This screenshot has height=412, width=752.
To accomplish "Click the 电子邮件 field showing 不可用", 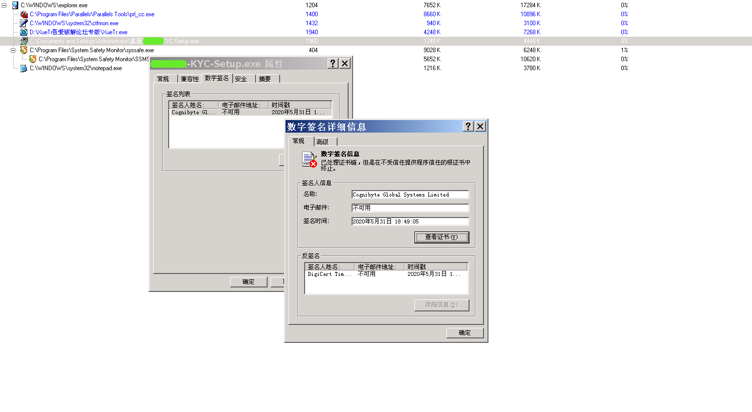I will click(410, 208).
